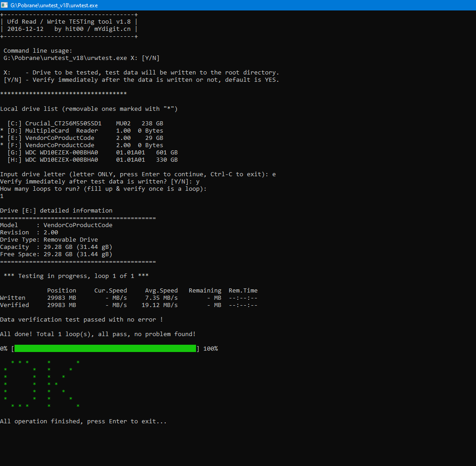Image resolution: width=476 pixels, height=466 pixels.
Task: Click the 'How many loops to run?' prompt
Action: pyautogui.click(x=103, y=189)
